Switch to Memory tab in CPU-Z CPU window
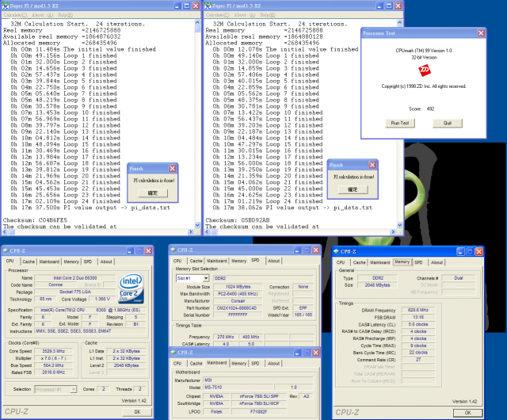Viewport: 507px width, 420px height. point(71,262)
